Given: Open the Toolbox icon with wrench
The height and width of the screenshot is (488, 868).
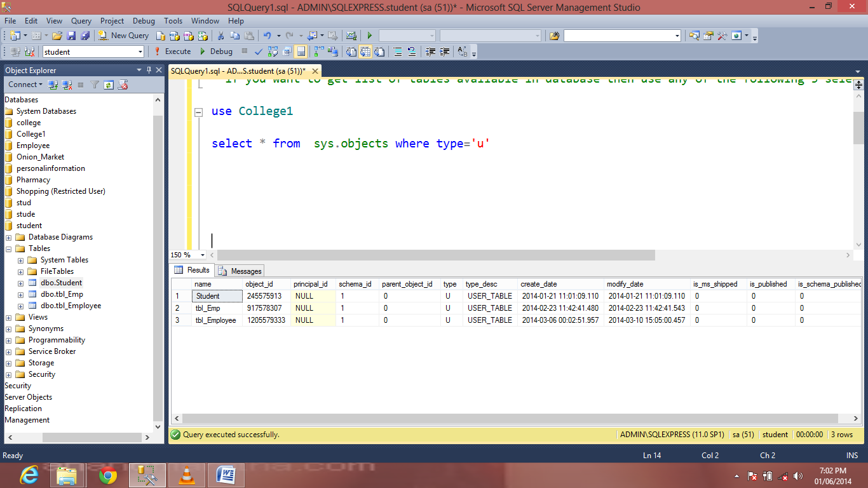Looking at the screenshot, I should 722,36.
